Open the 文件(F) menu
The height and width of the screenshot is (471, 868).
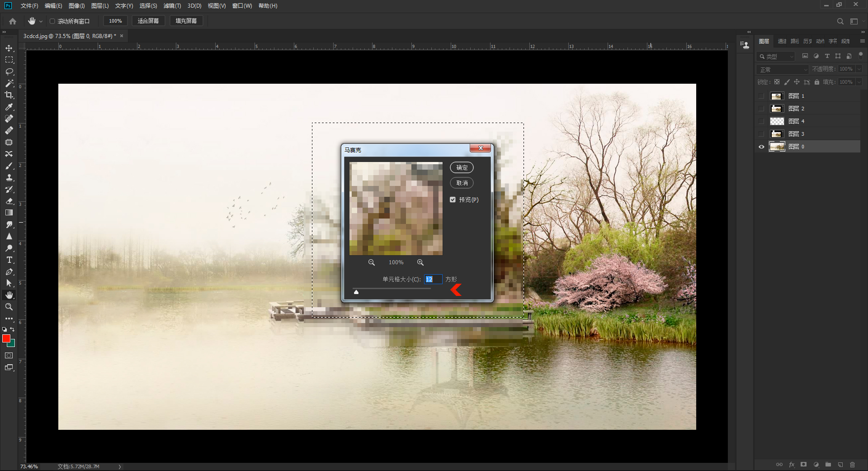29,6
